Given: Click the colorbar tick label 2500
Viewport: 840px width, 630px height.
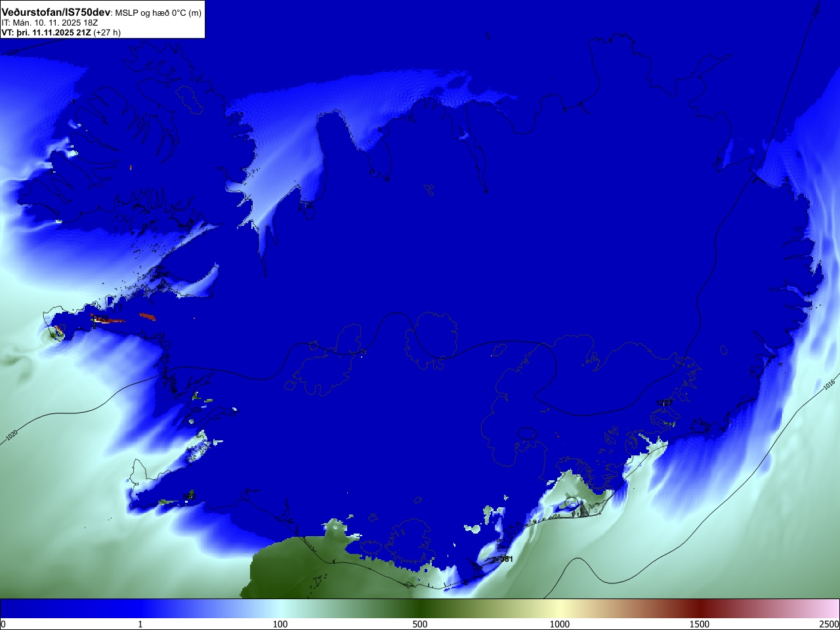Looking at the screenshot, I should click(x=829, y=624).
